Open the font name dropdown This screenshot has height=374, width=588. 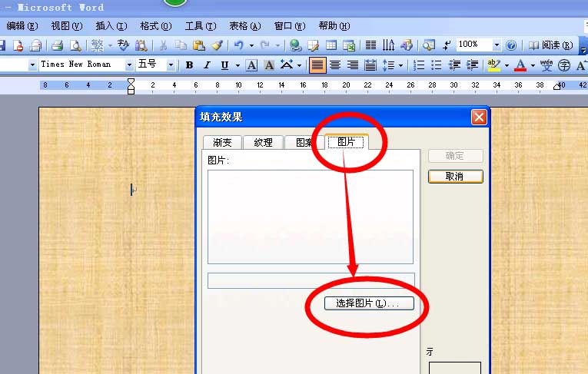[129, 65]
